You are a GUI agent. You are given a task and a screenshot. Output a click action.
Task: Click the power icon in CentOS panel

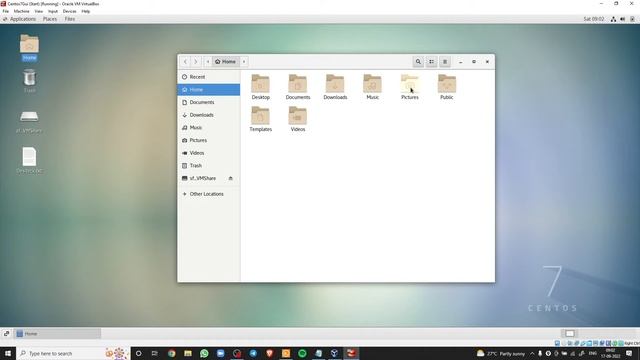point(632,19)
